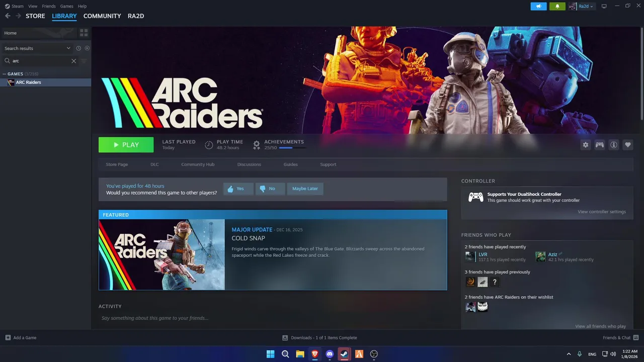Open friend Aziz's profile

click(552, 254)
